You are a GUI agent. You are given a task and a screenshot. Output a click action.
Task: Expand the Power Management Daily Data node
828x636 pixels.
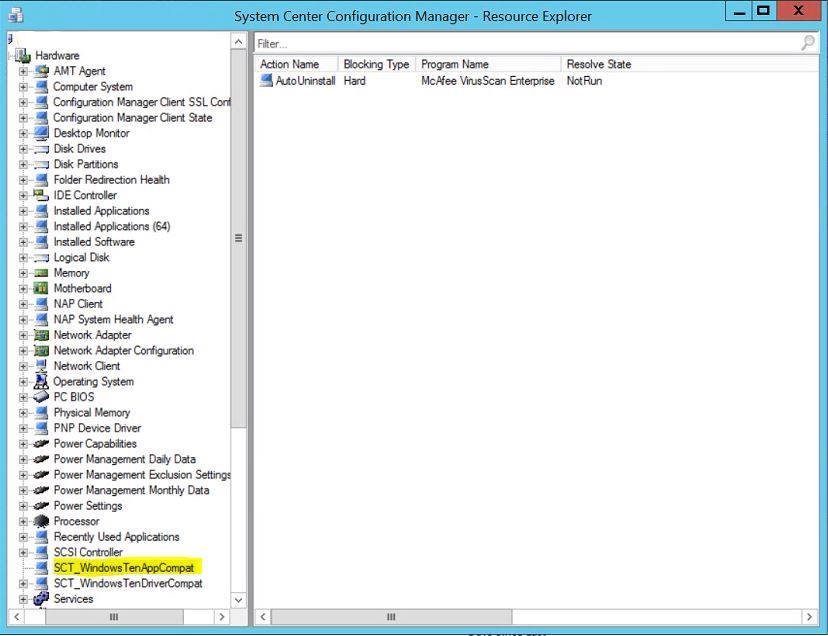pos(23,460)
